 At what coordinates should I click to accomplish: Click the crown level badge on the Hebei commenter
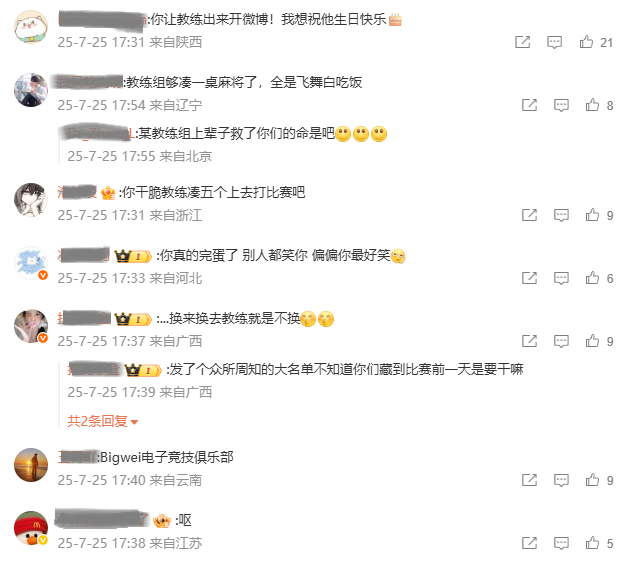(x=133, y=256)
